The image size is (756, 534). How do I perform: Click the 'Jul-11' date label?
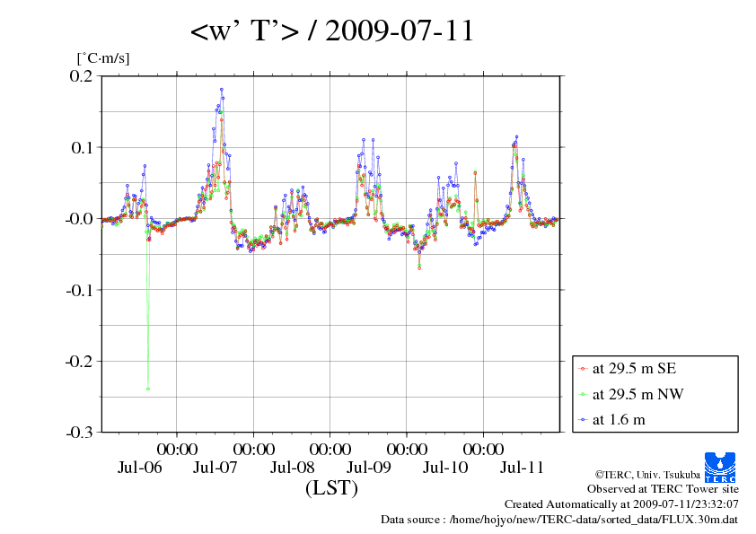pos(522,467)
